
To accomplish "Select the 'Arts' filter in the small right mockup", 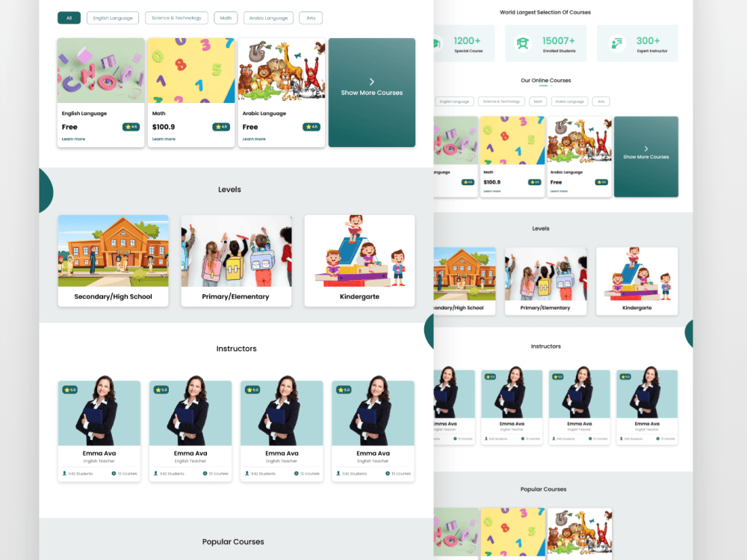I will click(x=601, y=102).
